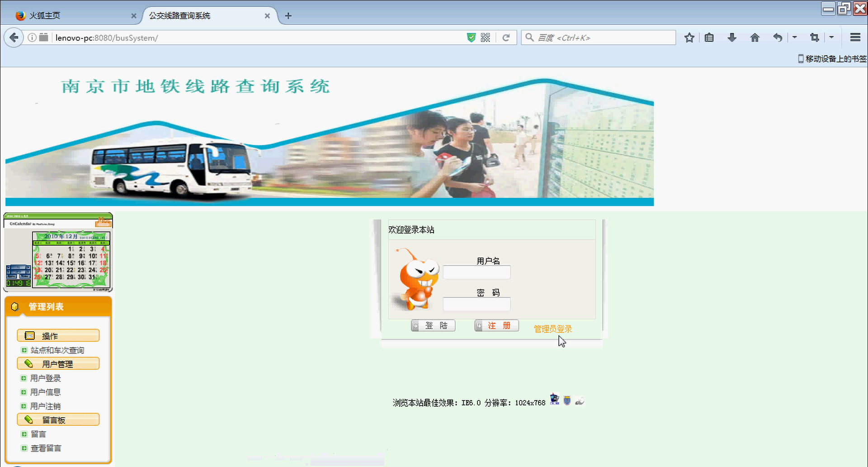Click the bus banner image

tap(330, 141)
